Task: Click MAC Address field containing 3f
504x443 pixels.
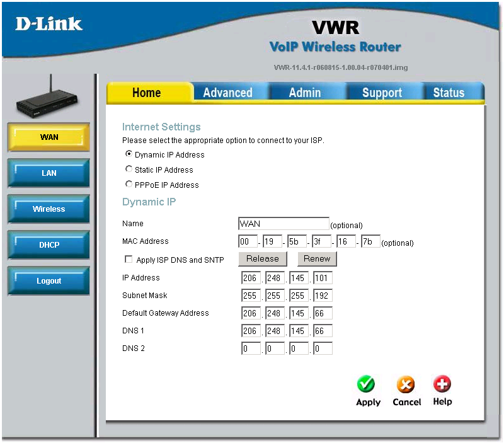Action: pyautogui.click(x=321, y=241)
